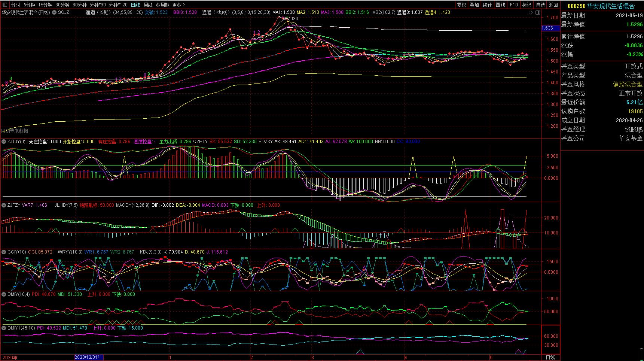
Task: Click the 复权 adjustment button
Action: tap(462, 5)
